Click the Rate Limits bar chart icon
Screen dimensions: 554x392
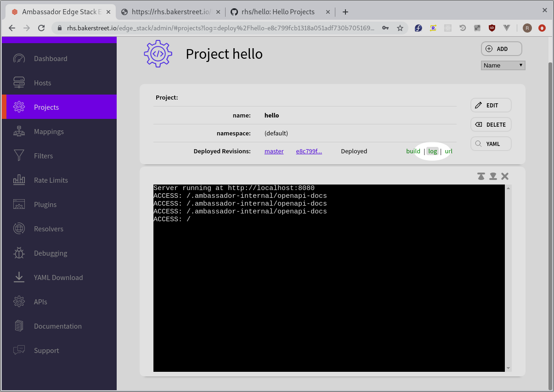coord(19,180)
